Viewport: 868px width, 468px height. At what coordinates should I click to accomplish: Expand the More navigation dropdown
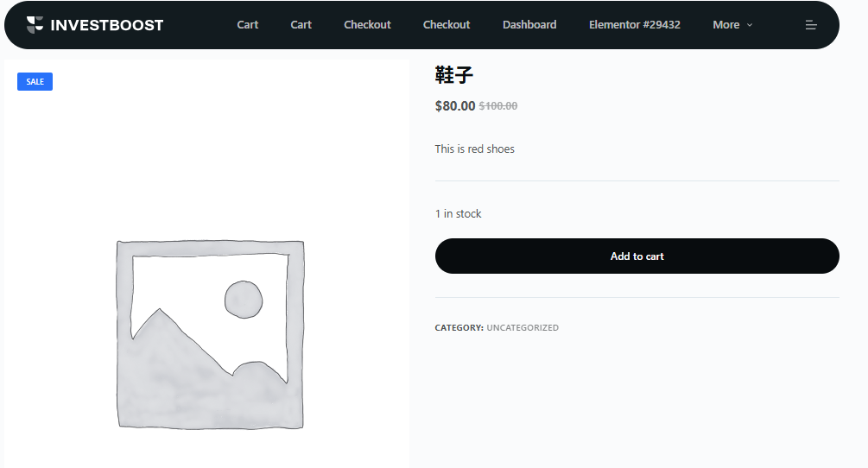coord(725,25)
